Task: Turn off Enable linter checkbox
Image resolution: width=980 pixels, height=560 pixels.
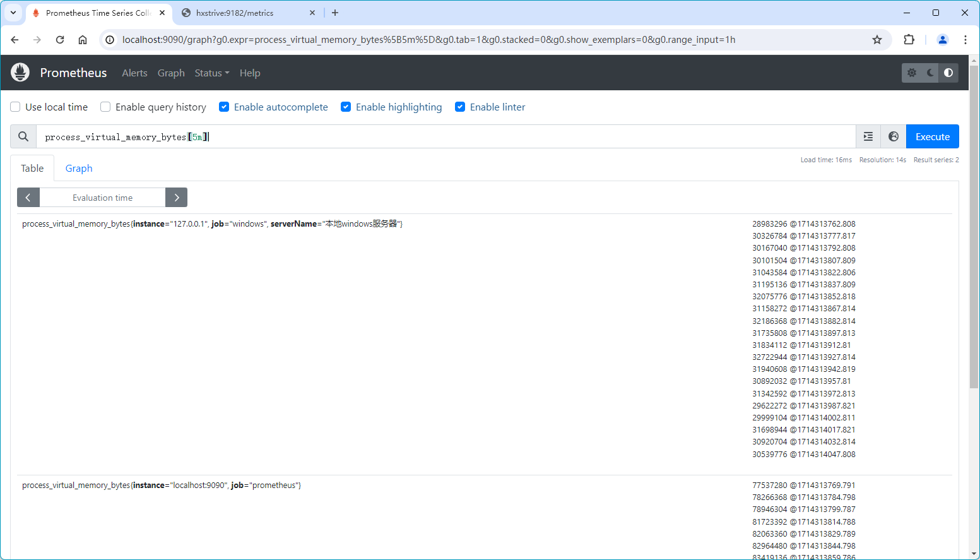Action: click(x=460, y=107)
